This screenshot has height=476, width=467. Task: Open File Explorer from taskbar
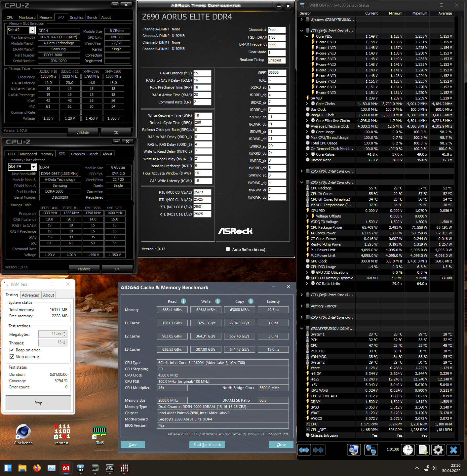[22, 468]
